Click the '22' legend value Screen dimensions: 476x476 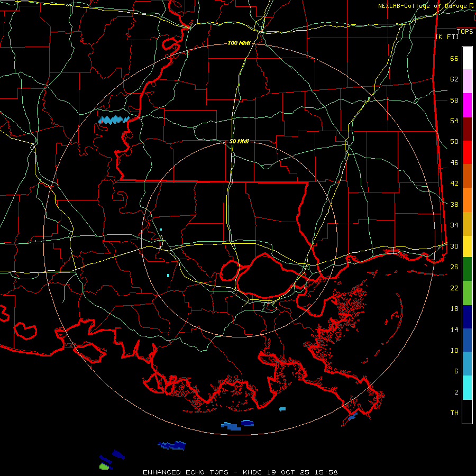pos(454,288)
